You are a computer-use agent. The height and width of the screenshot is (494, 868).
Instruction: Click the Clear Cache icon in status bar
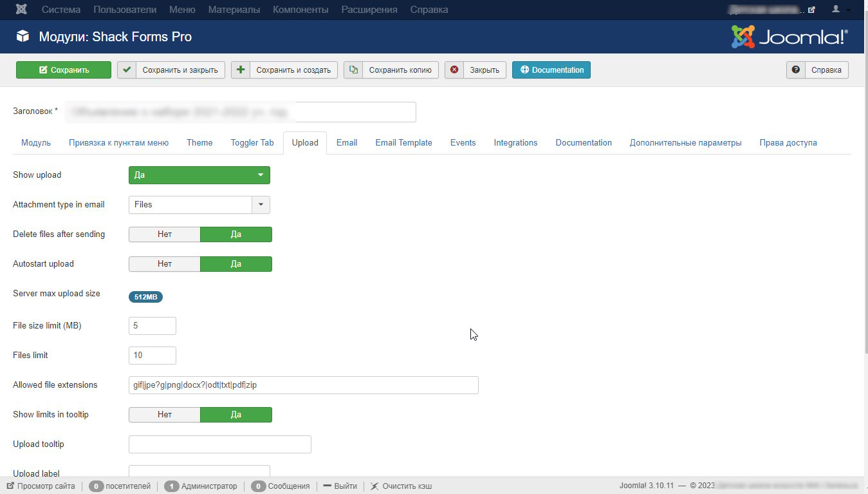point(374,486)
